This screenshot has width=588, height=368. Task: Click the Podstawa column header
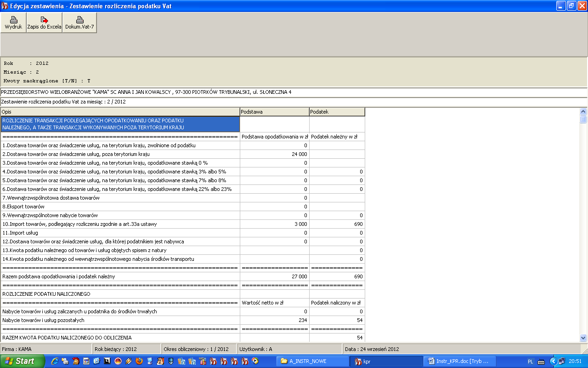275,112
